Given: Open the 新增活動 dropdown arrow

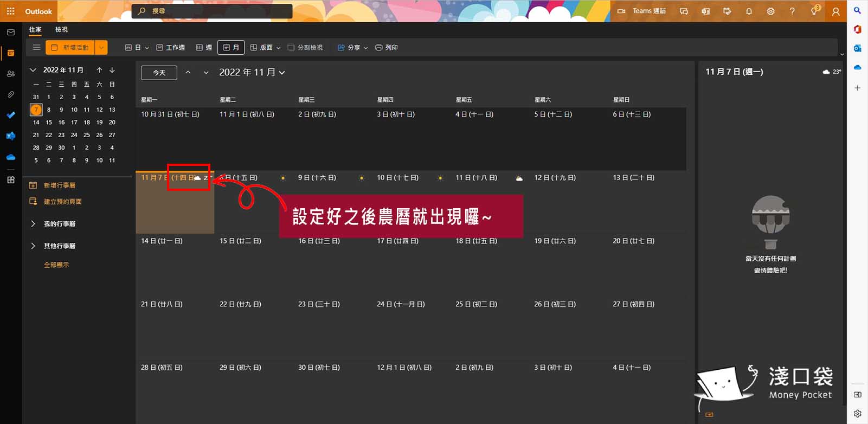Looking at the screenshot, I should (101, 48).
